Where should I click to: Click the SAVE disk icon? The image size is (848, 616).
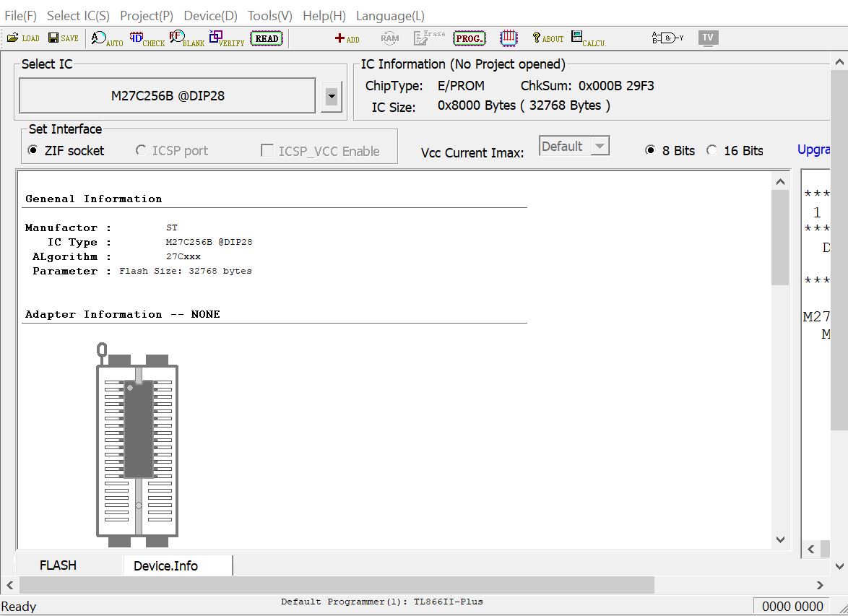coord(63,38)
